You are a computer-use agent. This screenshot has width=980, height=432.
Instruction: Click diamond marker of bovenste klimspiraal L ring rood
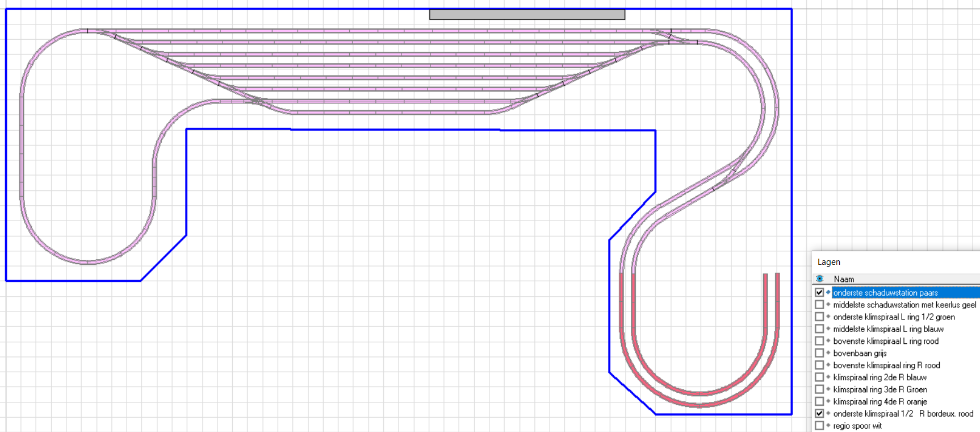[x=828, y=341]
